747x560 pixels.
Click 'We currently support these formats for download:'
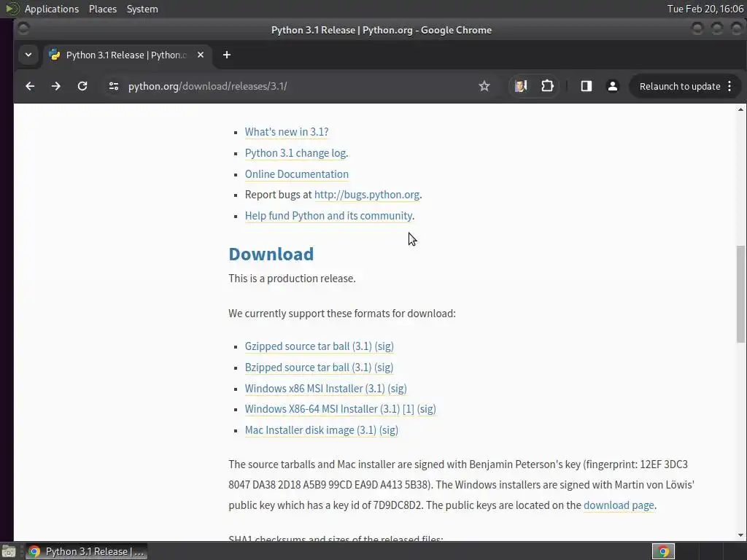[342, 314]
